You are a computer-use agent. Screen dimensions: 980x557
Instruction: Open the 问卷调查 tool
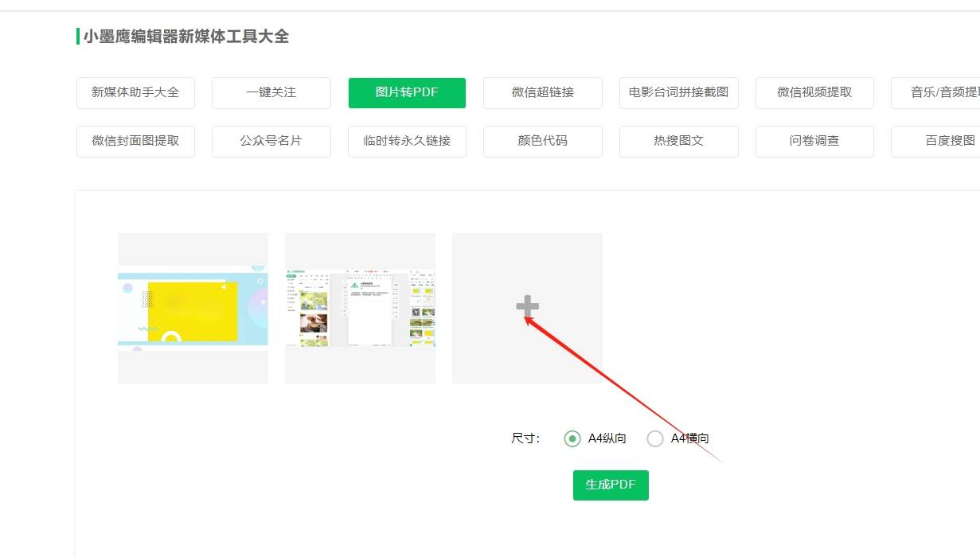(814, 141)
